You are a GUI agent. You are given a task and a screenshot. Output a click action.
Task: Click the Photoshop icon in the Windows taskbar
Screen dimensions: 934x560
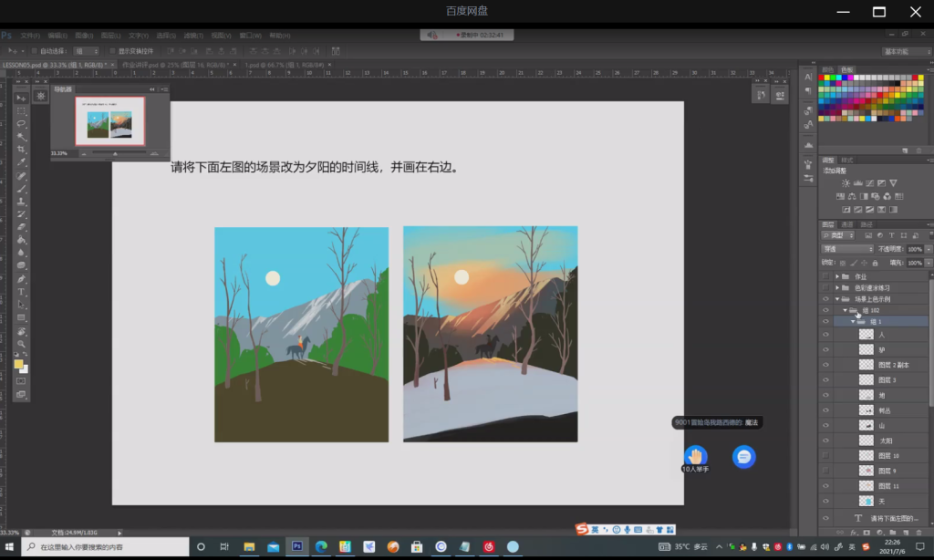(x=296, y=546)
